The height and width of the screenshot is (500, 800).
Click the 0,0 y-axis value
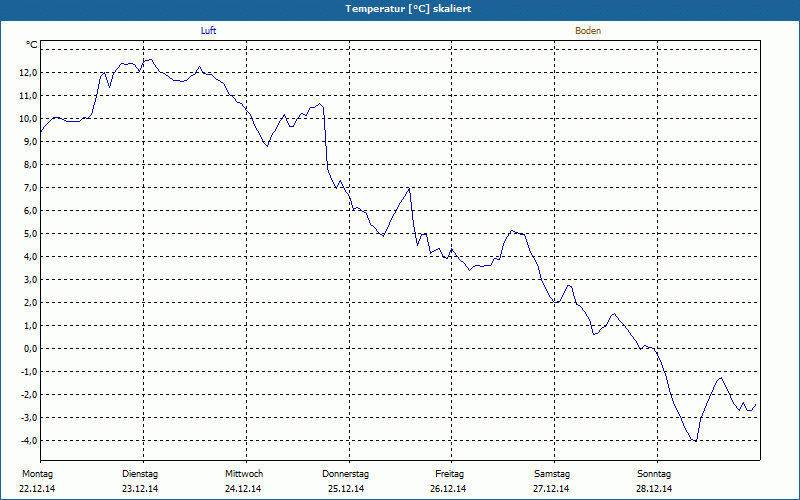tap(30, 348)
